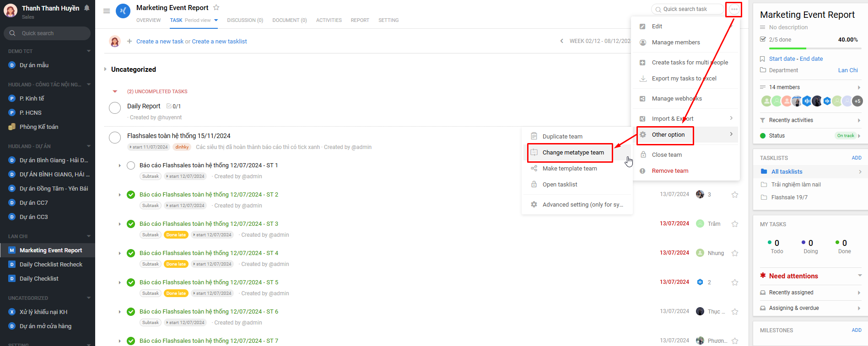Collapse the DEMO TCT sidebar group
Image resolution: width=868 pixels, height=346 pixels.
pos(89,51)
